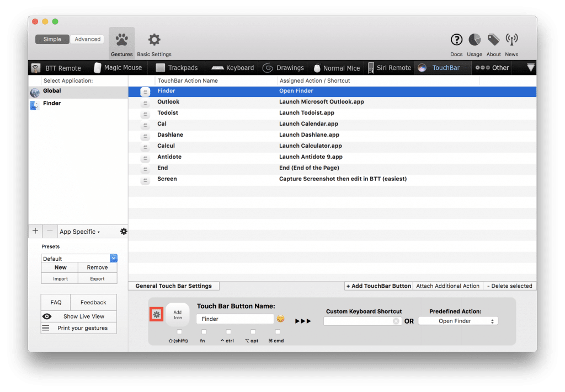Click the About tag icon
The height and width of the screenshot is (392, 565).
click(x=493, y=40)
